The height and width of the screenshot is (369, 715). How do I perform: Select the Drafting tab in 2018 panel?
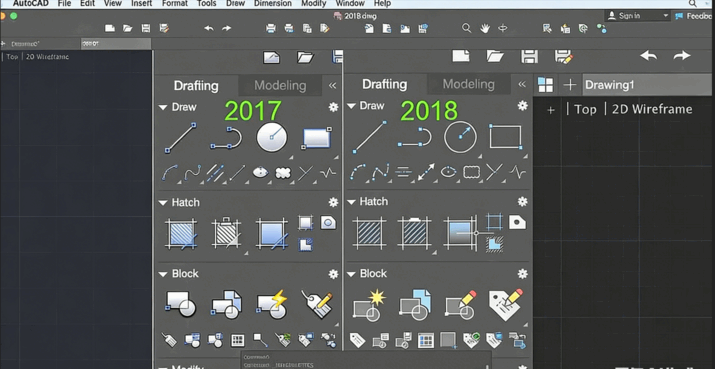click(384, 84)
